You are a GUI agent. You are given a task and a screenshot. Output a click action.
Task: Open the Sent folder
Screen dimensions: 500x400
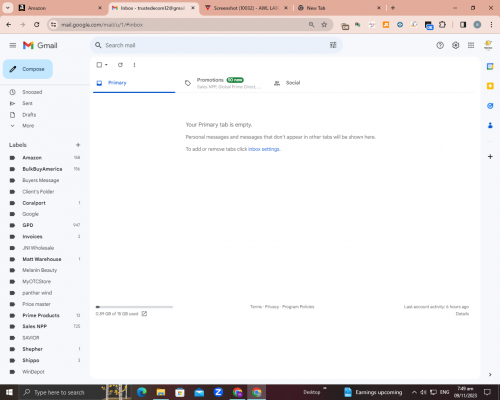(27, 103)
